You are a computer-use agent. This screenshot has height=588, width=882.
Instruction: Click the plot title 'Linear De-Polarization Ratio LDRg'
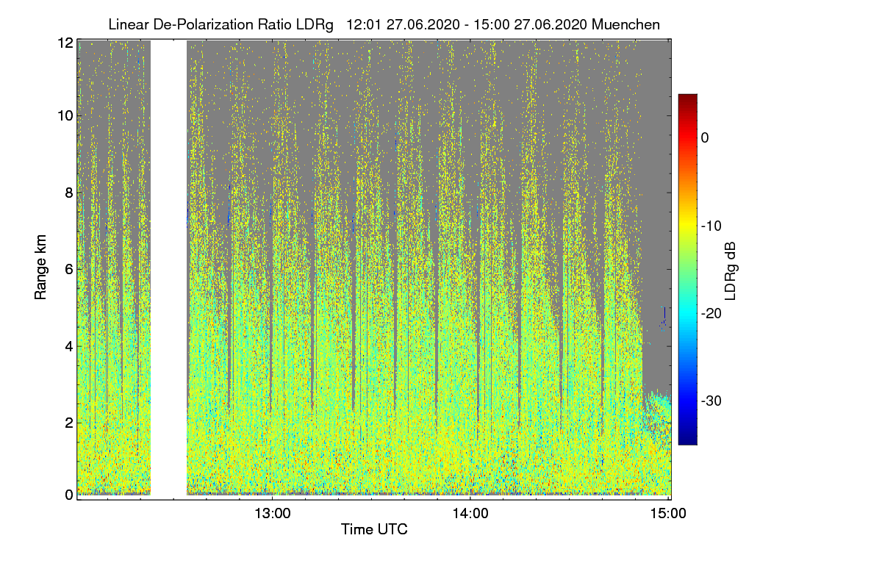220,24
